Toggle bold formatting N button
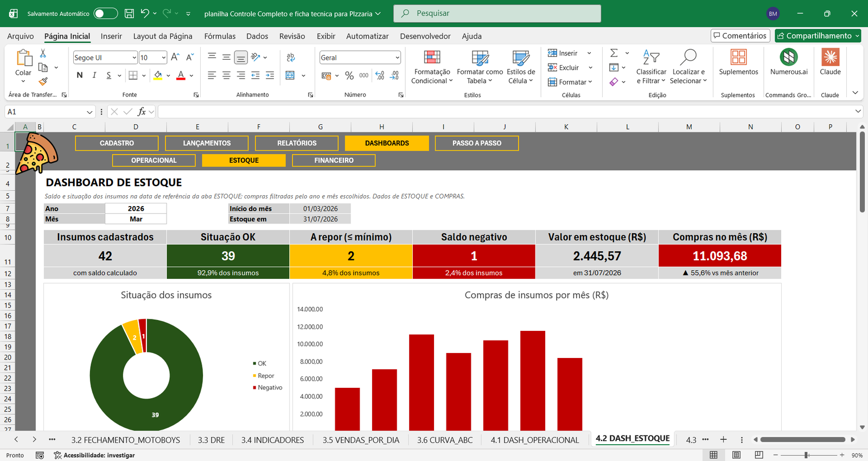Viewport: 868px width, 461px height. 80,75
